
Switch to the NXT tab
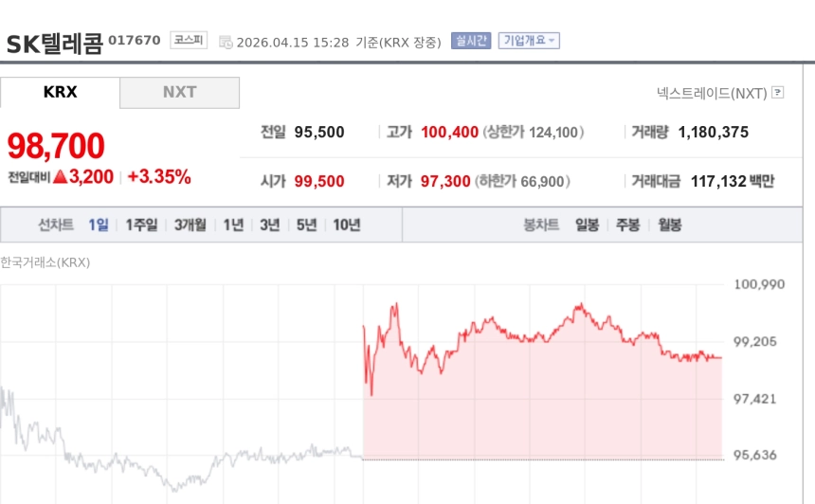click(x=179, y=93)
